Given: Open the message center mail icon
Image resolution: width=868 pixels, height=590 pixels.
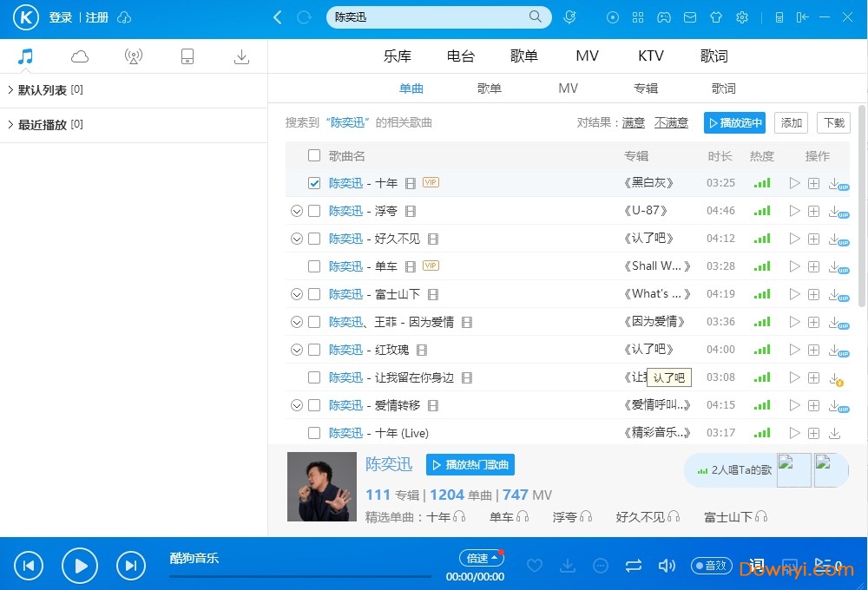Looking at the screenshot, I should click(690, 17).
